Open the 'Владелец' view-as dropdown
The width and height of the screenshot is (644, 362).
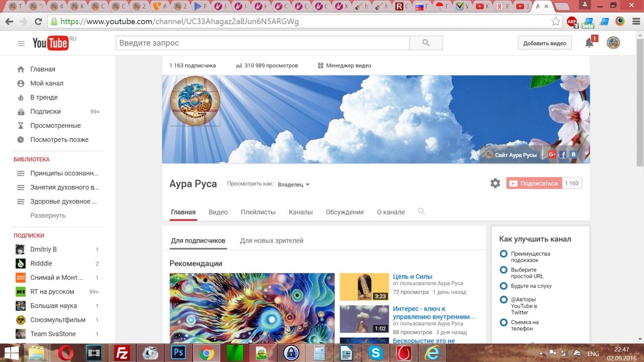(294, 184)
